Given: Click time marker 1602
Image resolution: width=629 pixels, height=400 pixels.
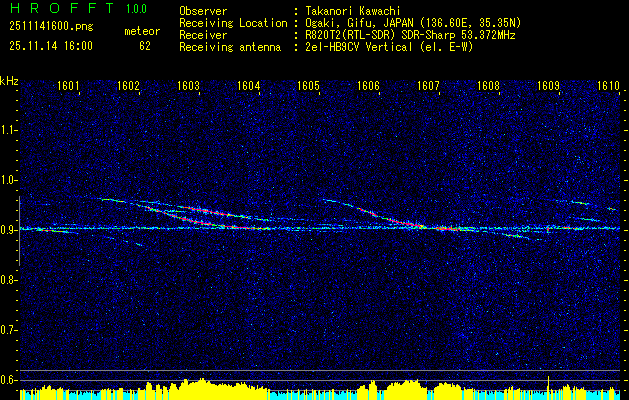Looking at the screenshot, I should click(128, 86).
